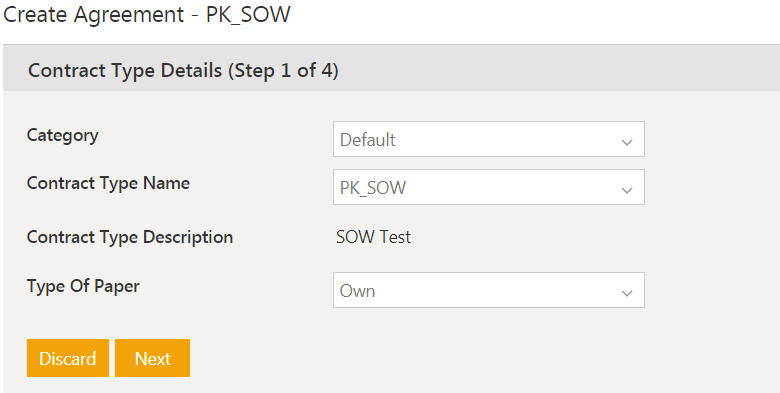The height and width of the screenshot is (393, 780).
Task: Open the Type Of Paper dropdown
Action: point(488,290)
